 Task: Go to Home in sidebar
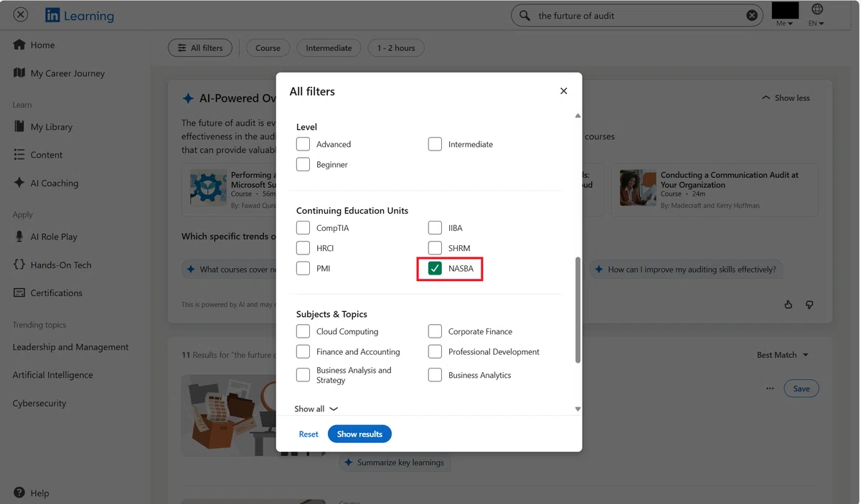click(x=34, y=44)
